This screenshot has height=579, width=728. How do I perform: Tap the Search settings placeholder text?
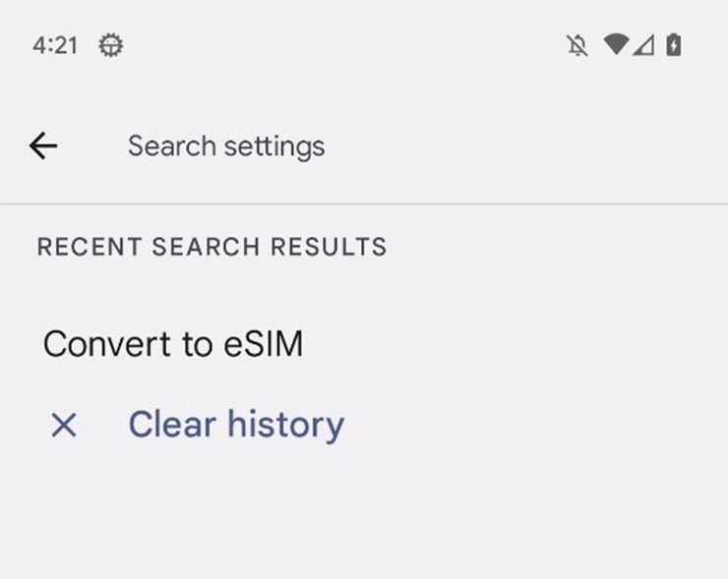click(x=226, y=146)
